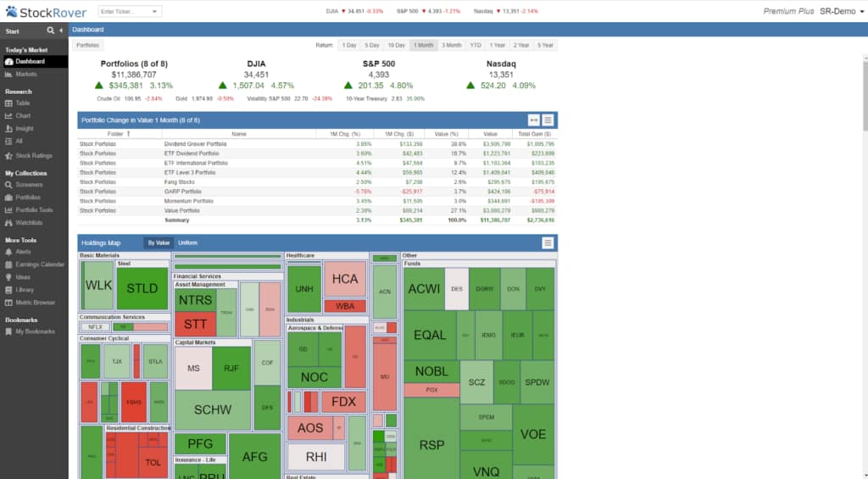868x479 pixels.
Task: Click the StockRover logo
Action: click(46, 12)
